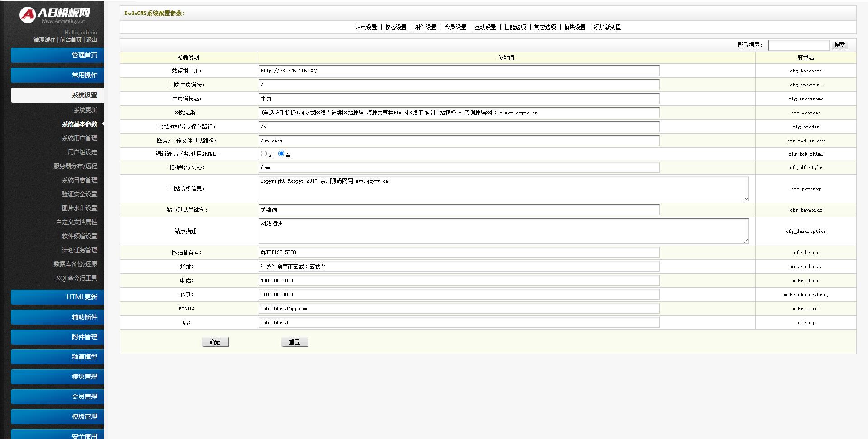Open the 模块设置 config tab

[x=575, y=27]
